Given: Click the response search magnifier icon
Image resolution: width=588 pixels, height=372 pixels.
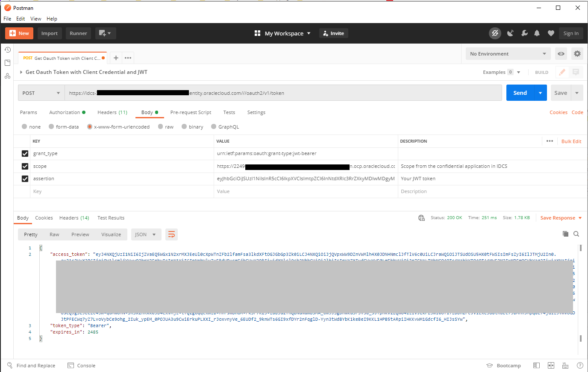Looking at the screenshot, I should pyautogui.click(x=576, y=234).
